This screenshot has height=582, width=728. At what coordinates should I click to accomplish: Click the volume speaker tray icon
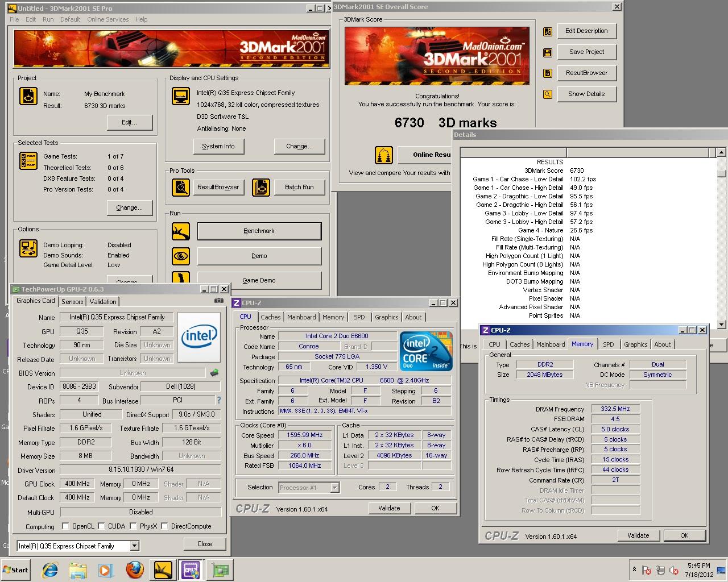(x=675, y=570)
